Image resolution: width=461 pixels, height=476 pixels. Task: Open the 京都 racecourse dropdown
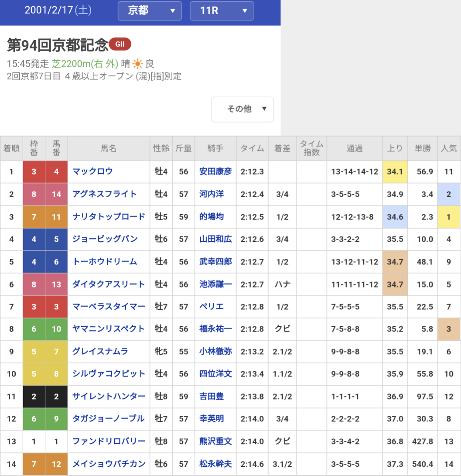point(150,11)
